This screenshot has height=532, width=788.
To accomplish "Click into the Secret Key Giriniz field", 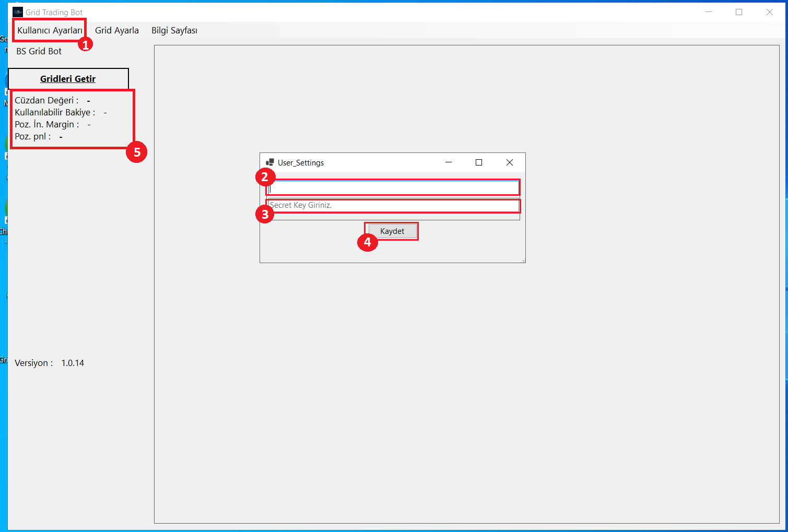I will click(393, 205).
